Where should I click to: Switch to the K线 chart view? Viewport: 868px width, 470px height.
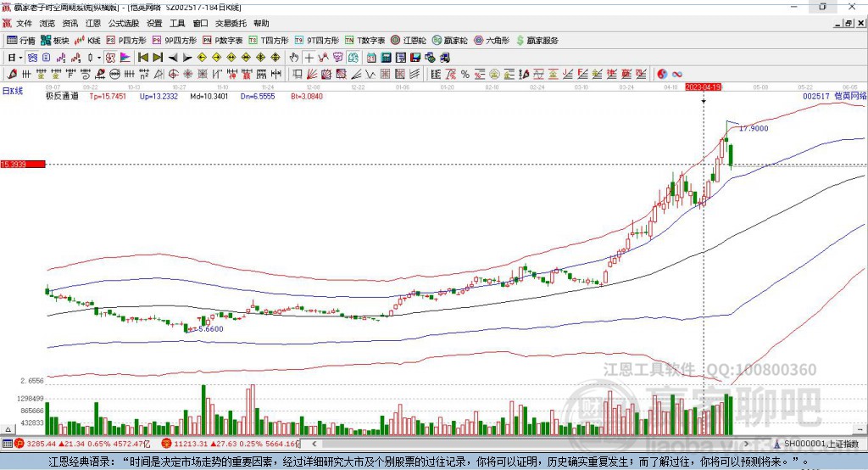87,41
